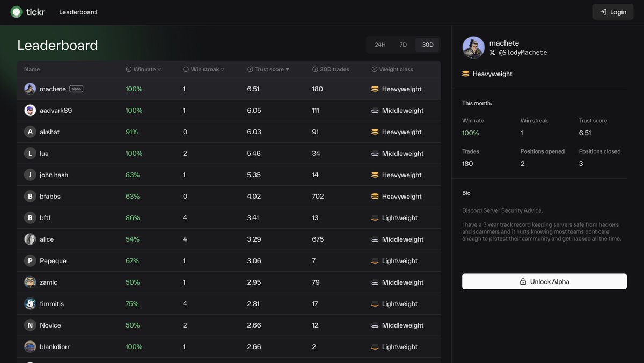
Task: Click machete's avatar in the table
Action: [30, 89]
